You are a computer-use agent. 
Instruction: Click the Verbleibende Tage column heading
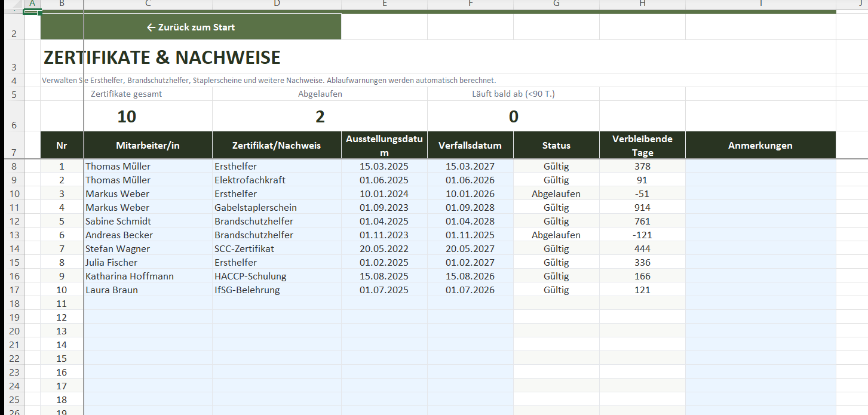click(x=642, y=145)
